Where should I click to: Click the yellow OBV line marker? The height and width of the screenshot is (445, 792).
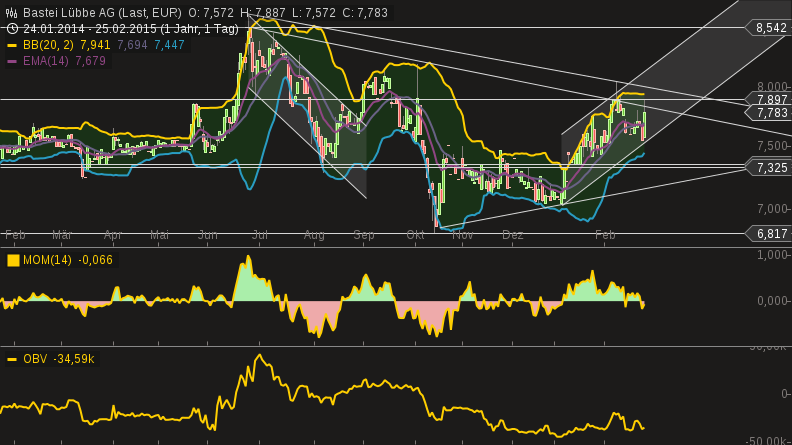(x=12, y=359)
